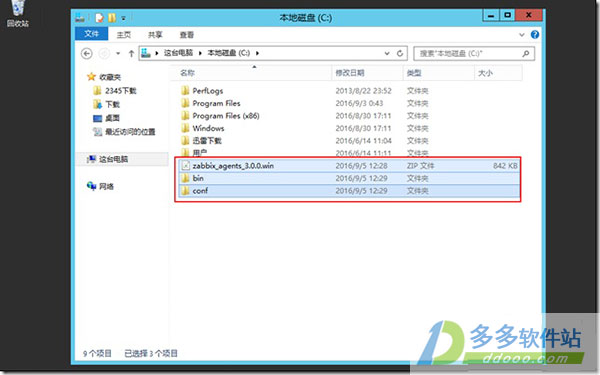Click the Program Files folder icon
The height and width of the screenshot is (375, 600).
tap(185, 103)
